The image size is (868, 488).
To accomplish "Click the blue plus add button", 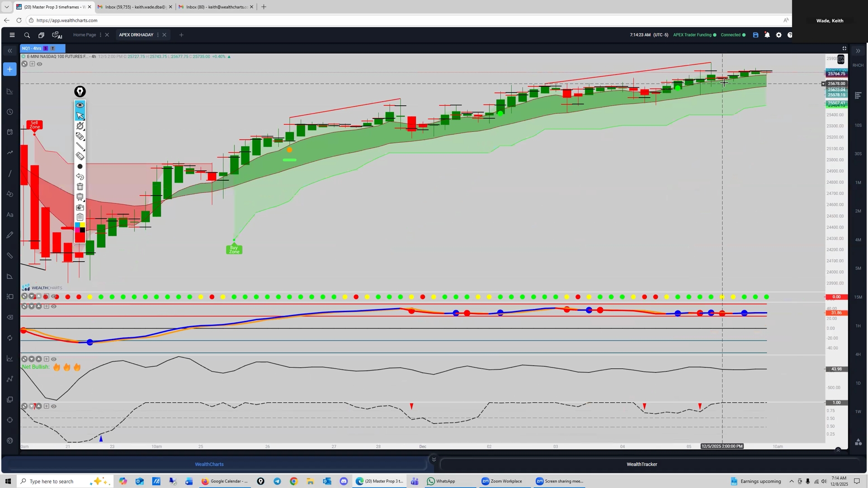I will [x=9, y=69].
